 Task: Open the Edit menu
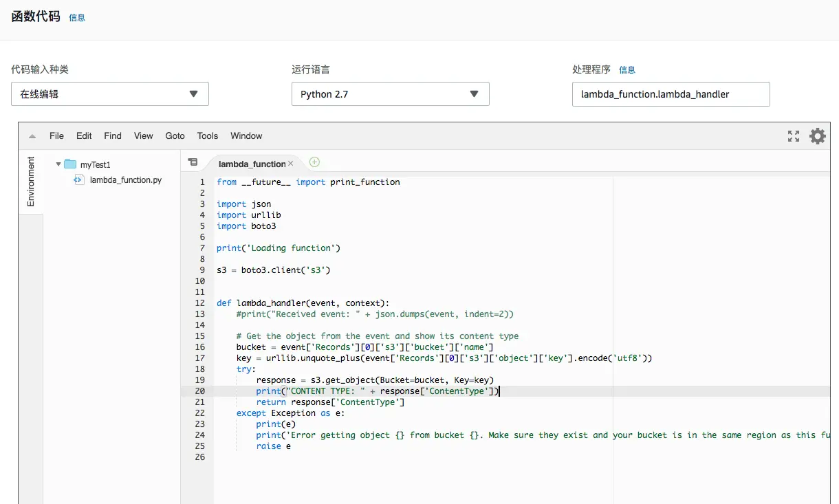click(x=84, y=135)
